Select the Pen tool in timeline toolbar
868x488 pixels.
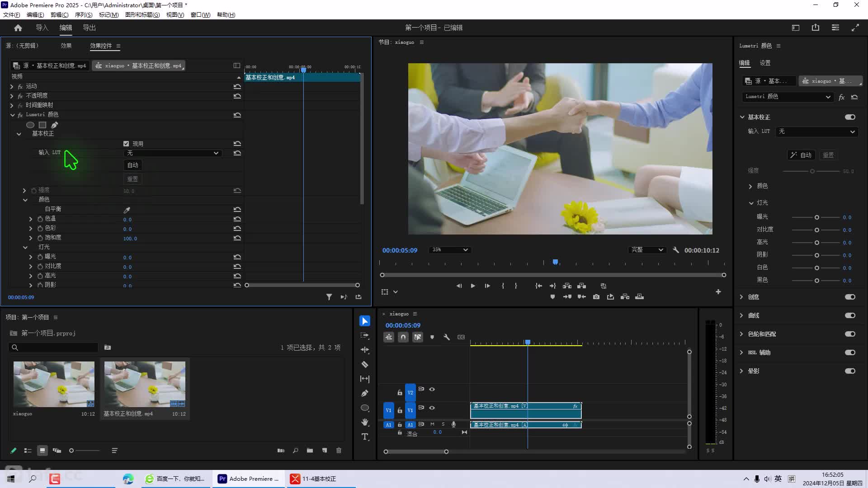tap(365, 393)
